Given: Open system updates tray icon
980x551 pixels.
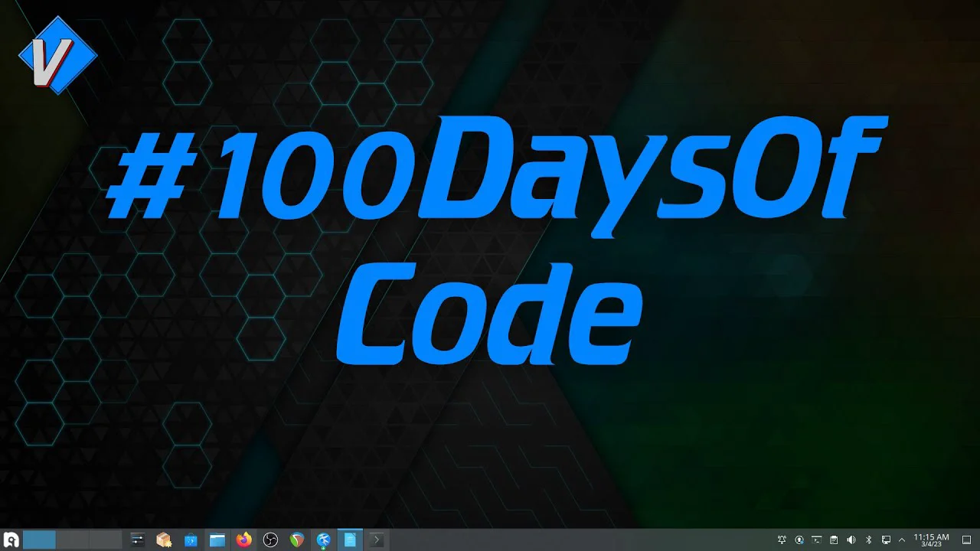Looking at the screenshot, I should 799,540.
